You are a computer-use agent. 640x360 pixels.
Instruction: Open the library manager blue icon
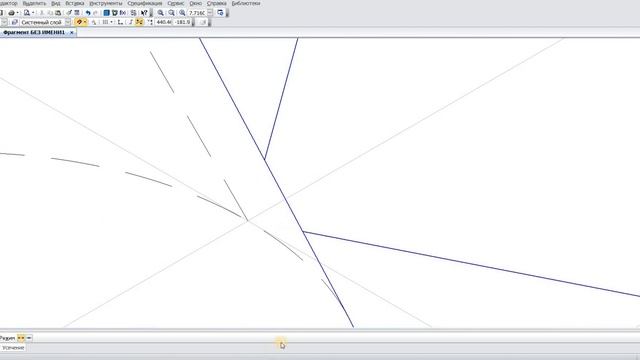pyautogui.click(x=107, y=13)
